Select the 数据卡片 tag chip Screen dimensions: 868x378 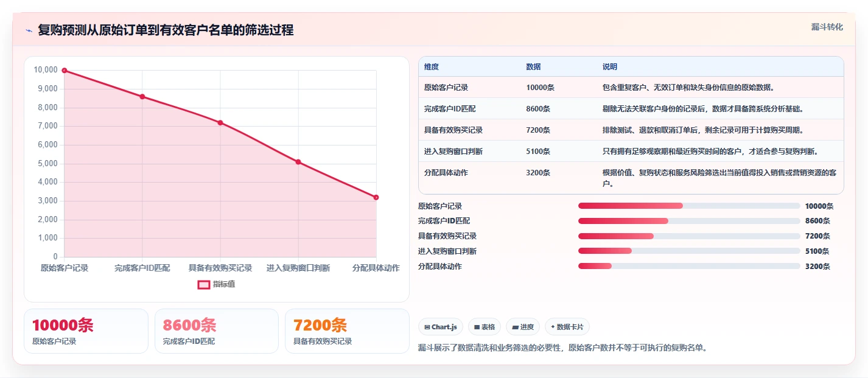pyautogui.click(x=567, y=327)
